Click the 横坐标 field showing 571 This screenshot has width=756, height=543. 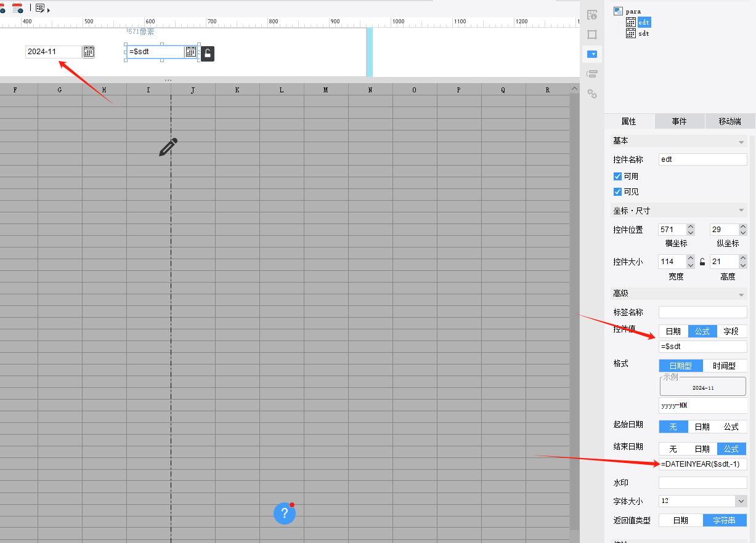click(672, 230)
